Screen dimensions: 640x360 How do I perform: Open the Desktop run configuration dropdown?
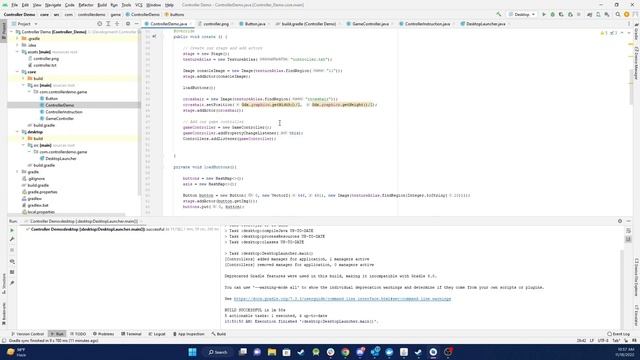pyautogui.click(x=522, y=14)
